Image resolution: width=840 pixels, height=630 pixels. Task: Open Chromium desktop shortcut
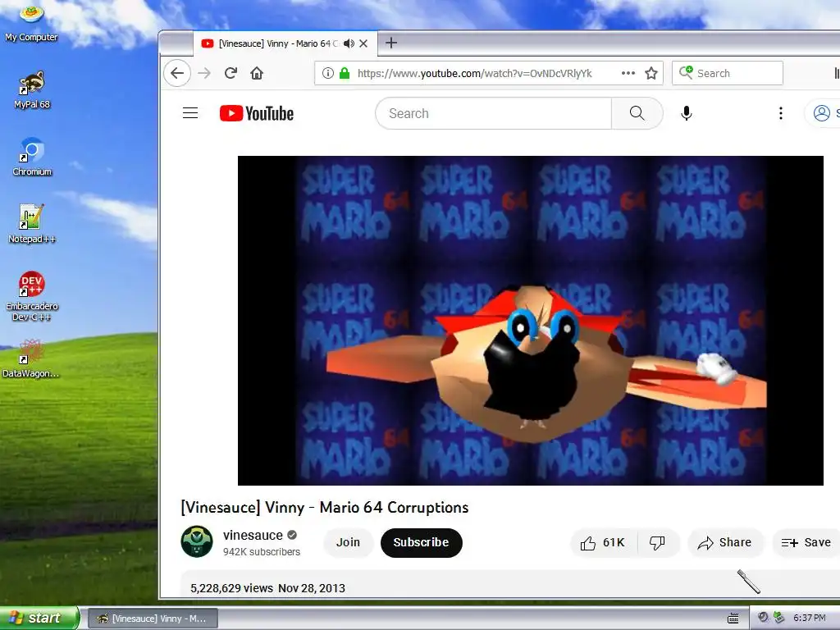pos(32,157)
